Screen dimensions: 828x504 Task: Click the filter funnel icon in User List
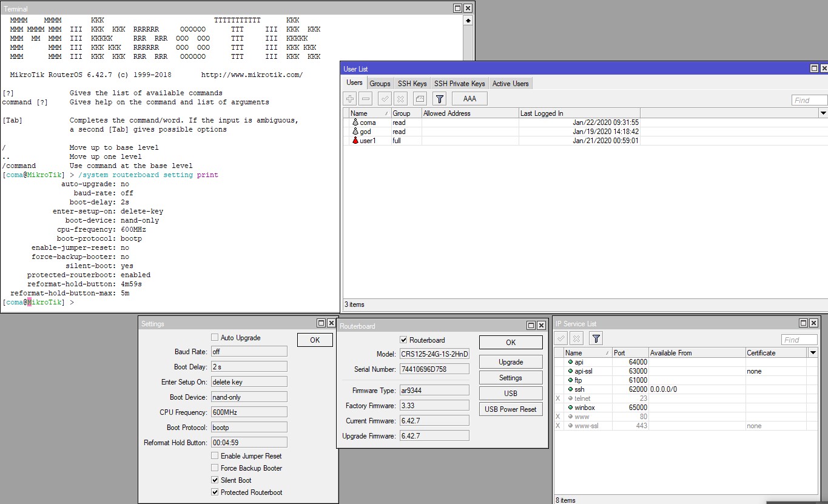coord(440,99)
